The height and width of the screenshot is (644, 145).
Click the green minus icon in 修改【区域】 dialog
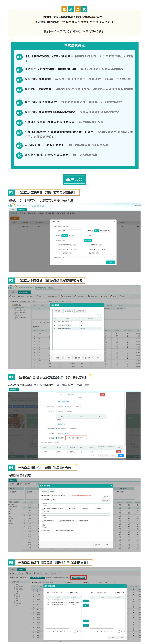(99, 315)
